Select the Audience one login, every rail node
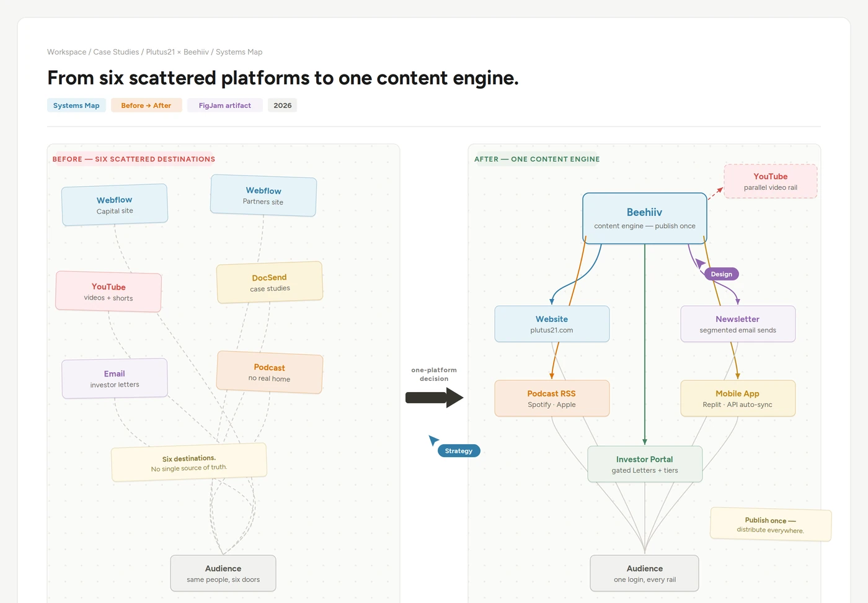Viewport: 868px width, 603px height. [x=645, y=573]
